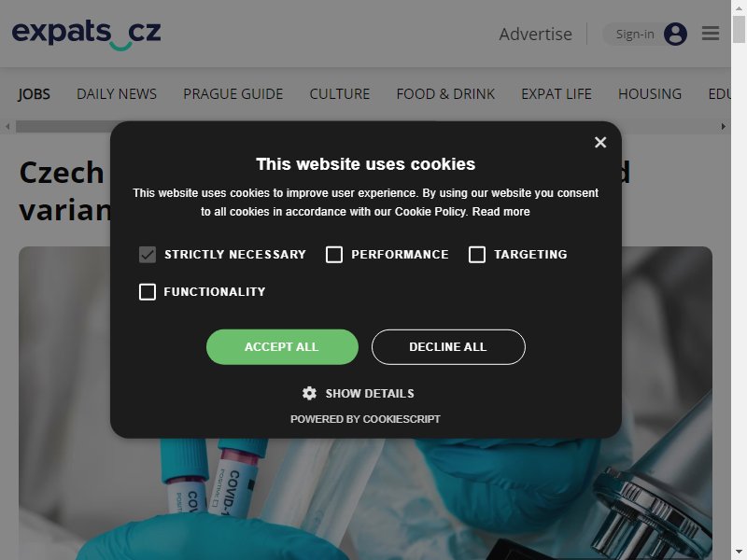Go to the Food & Drink section
747x560 pixels.
point(445,94)
